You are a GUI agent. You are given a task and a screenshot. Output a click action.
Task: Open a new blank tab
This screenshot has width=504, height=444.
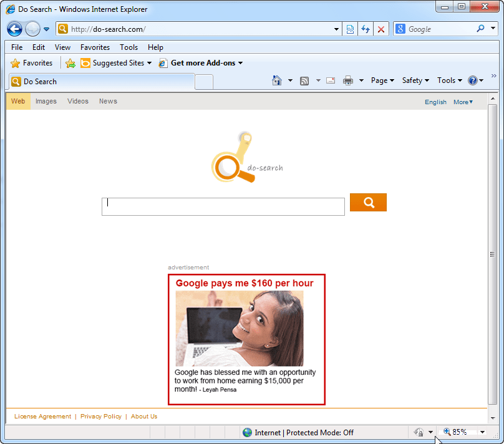point(204,82)
